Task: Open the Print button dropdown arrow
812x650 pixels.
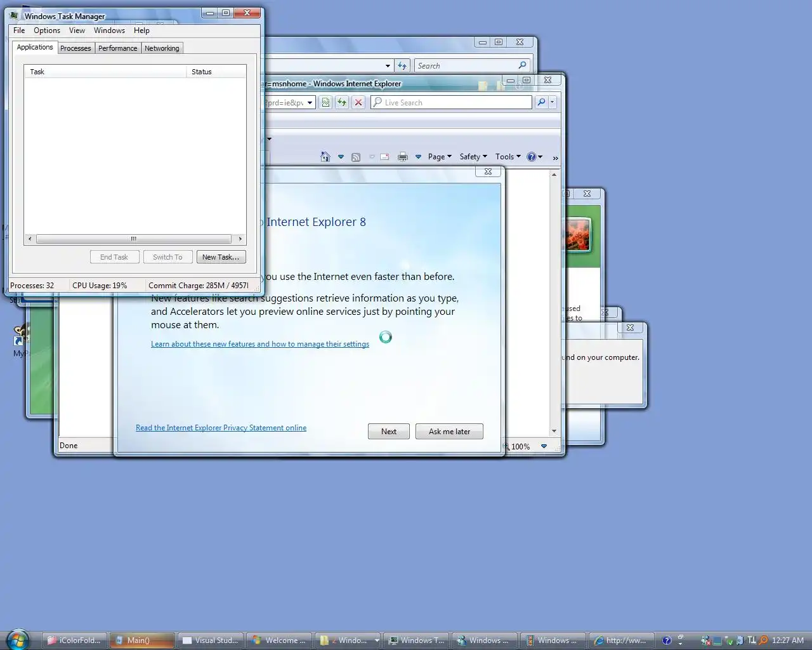Action: pos(418,157)
